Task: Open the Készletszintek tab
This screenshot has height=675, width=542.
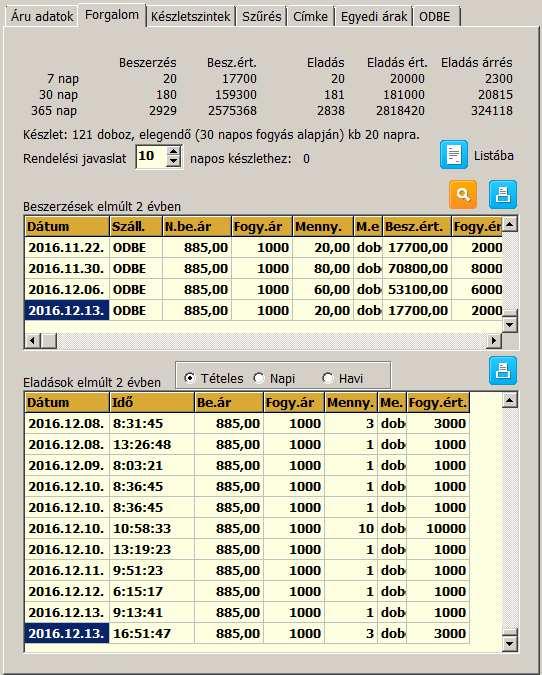Action: (x=190, y=16)
